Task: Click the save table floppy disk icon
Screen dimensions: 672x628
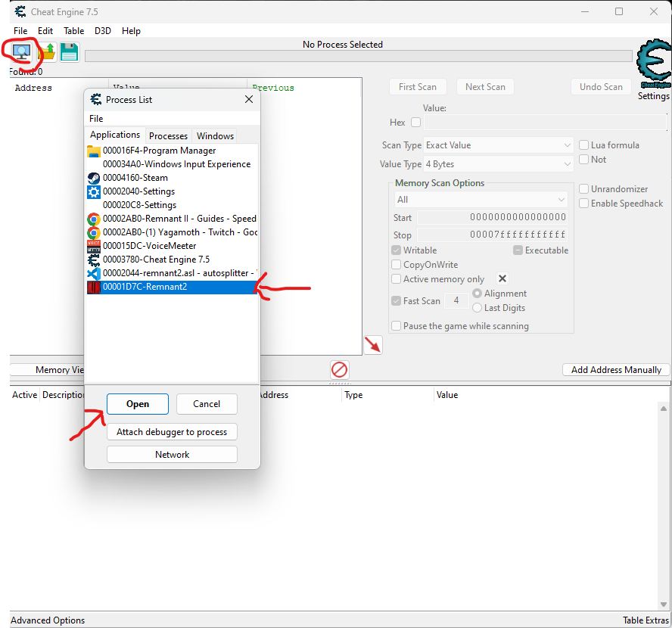Action: (x=70, y=52)
